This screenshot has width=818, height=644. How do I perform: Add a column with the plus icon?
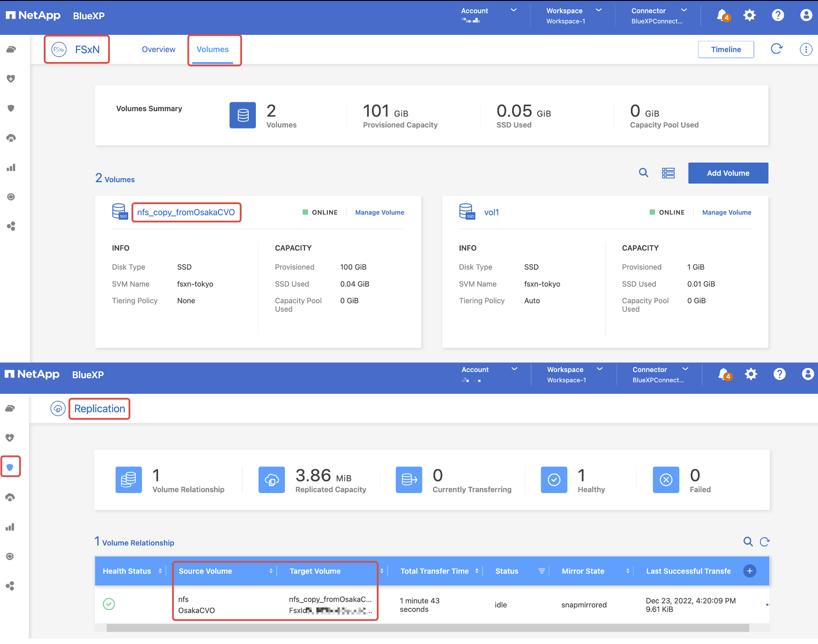click(x=750, y=571)
